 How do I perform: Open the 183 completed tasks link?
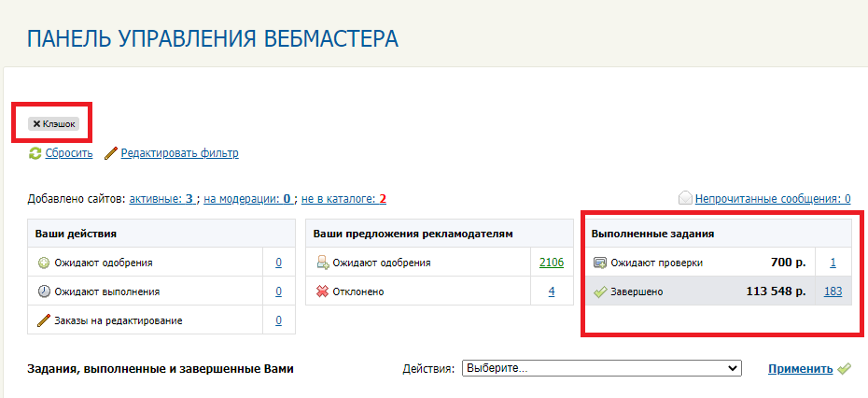[833, 291]
